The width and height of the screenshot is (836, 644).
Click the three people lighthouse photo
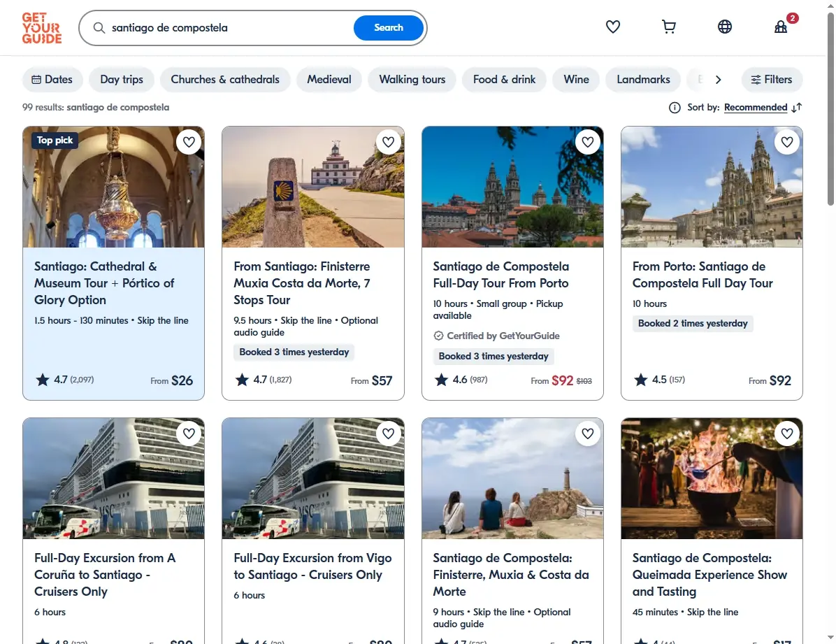(x=512, y=478)
